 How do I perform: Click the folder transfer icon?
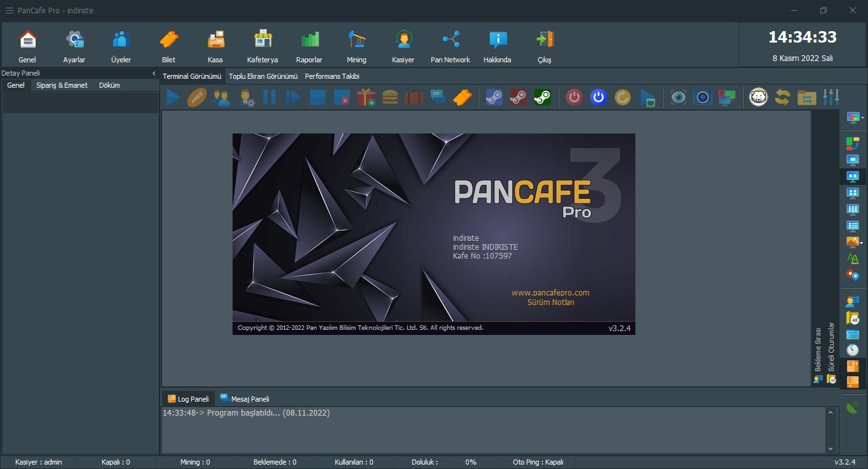tap(806, 97)
